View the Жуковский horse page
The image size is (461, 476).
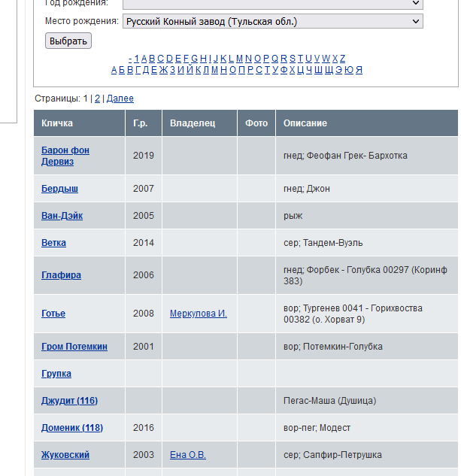click(65, 455)
